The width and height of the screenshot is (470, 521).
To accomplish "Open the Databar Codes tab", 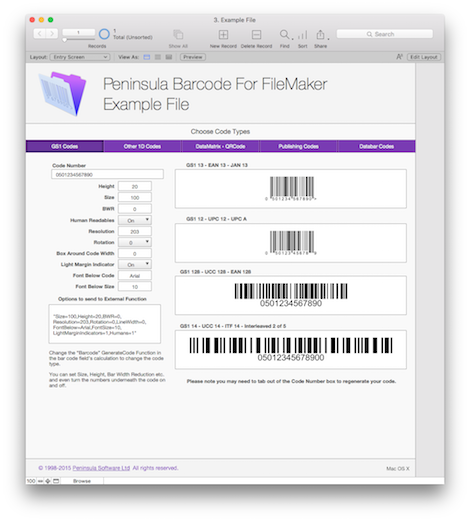I will coord(376,146).
